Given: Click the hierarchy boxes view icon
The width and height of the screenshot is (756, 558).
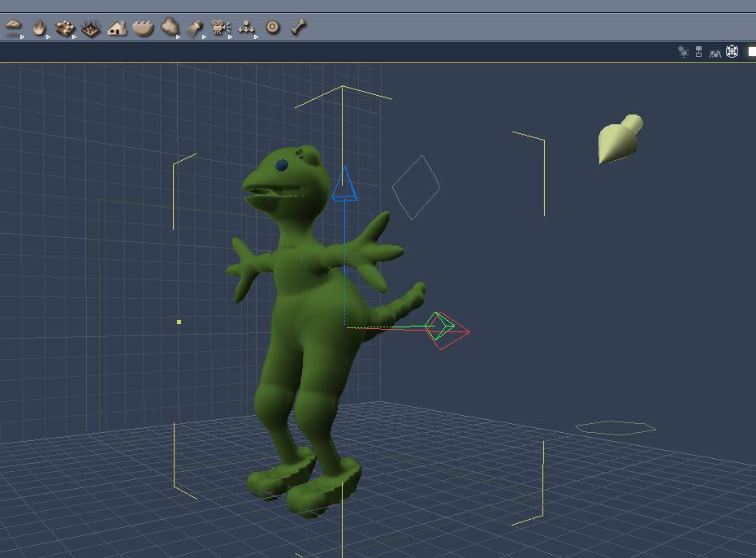Looking at the screenshot, I should pyautogui.click(x=698, y=52).
